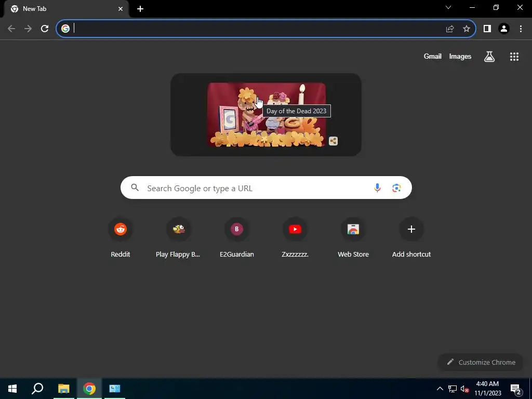Open the Chrome three-dot menu
532x399 pixels.
pyautogui.click(x=521, y=29)
